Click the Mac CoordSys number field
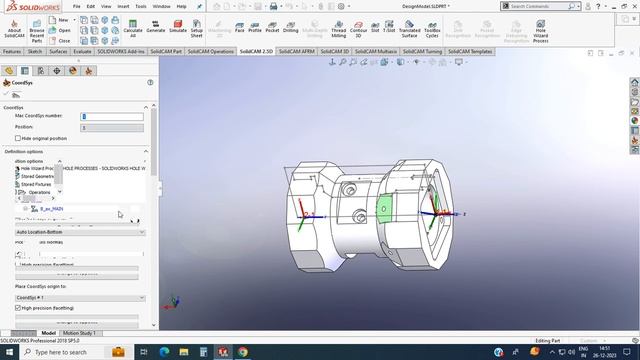 [x=112, y=117]
